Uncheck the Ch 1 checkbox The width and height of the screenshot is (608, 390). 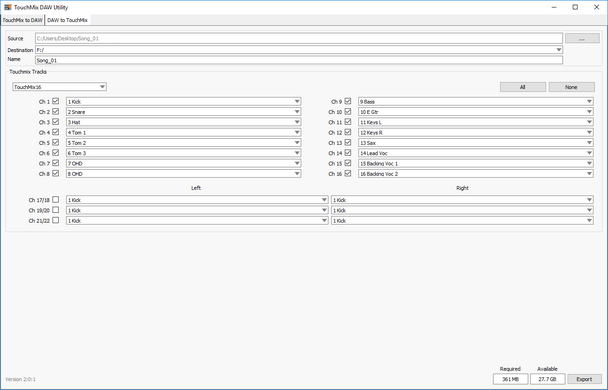coord(55,101)
